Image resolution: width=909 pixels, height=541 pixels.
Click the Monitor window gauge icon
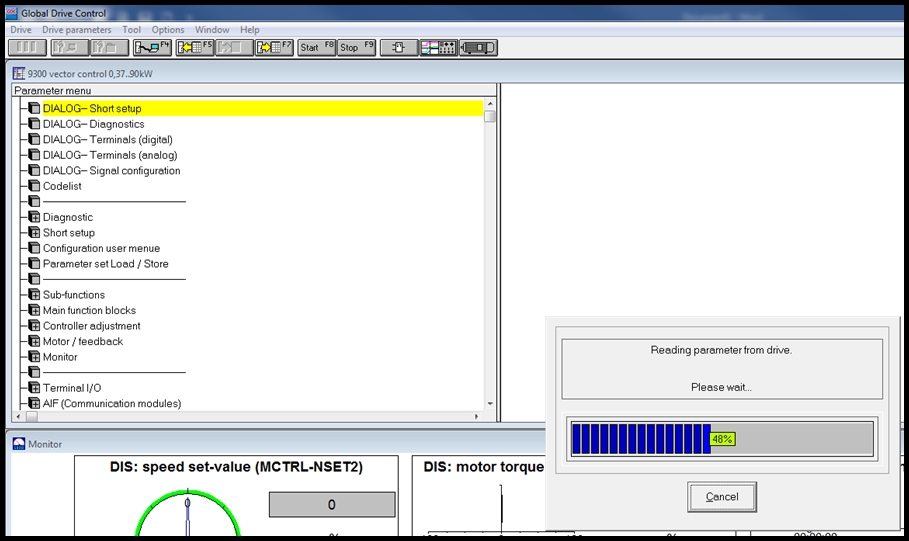(19, 444)
